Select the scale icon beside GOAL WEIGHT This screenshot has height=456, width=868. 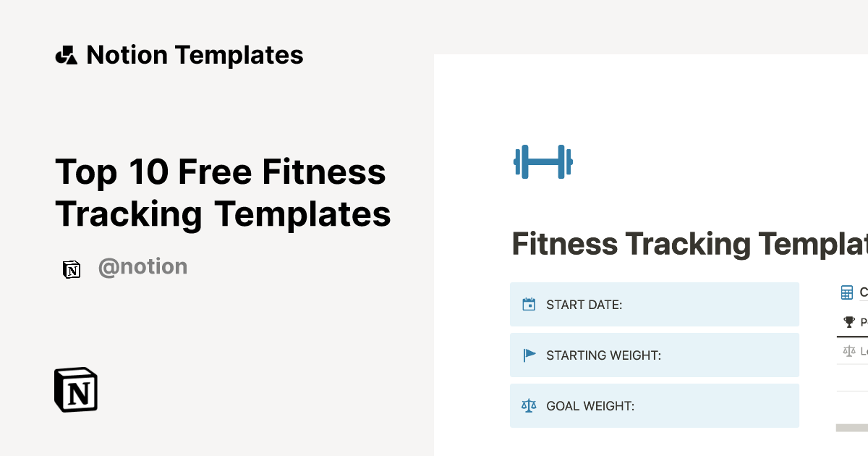pyautogui.click(x=529, y=405)
